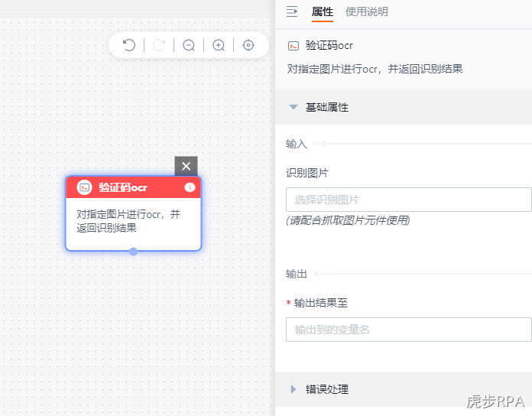Screen dimensions: 532x416
Task: Open the 选择识别图片 selection field
Action: click(x=408, y=200)
